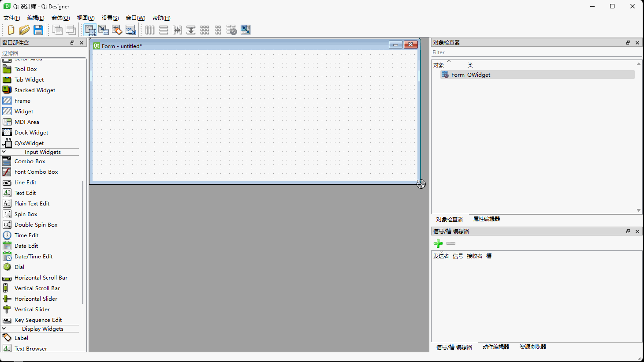The height and width of the screenshot is (362, 644).
Task: Click the Send to Back toolbar icon
Action: pyautogui.click(x=57, y=30)
